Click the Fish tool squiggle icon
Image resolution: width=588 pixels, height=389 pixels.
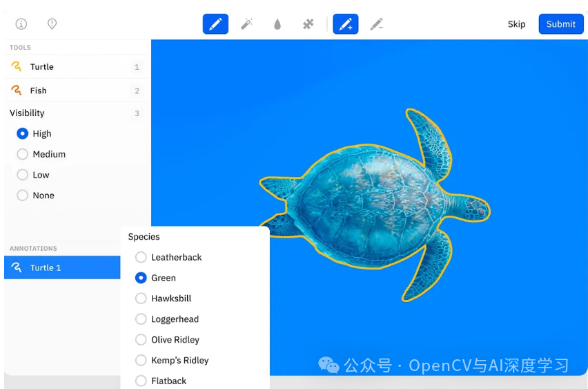pyautogui.click(x=16, y=90)
